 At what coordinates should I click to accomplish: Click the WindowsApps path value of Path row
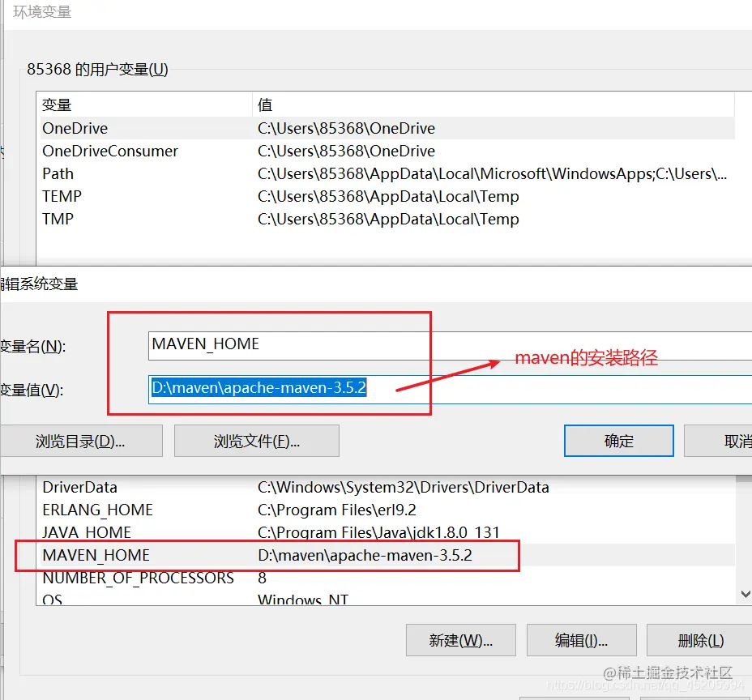click(492, 173)
